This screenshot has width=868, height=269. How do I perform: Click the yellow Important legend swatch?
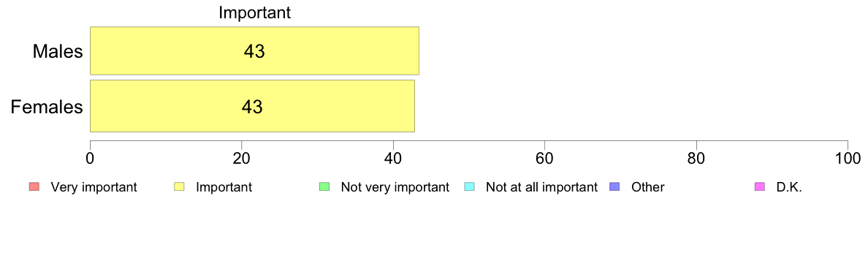pyautogui.click(x=179, y=187)
